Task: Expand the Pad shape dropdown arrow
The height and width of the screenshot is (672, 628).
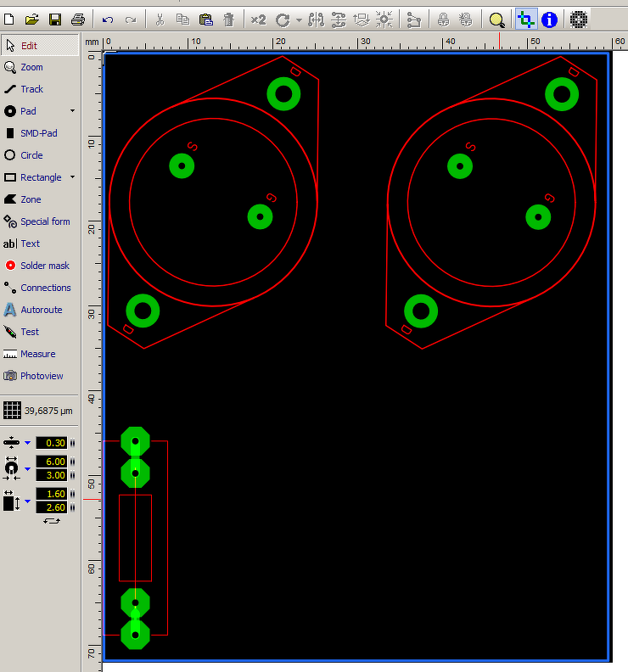Action: pos(72,111)
